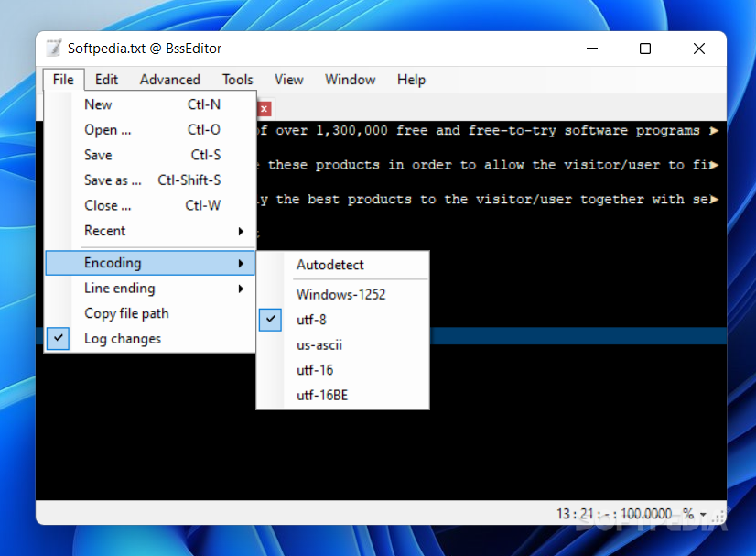The image size is (756, 556).
Task: Click the BssEditor app icon in title bar
Action: (x=54, y=48)
